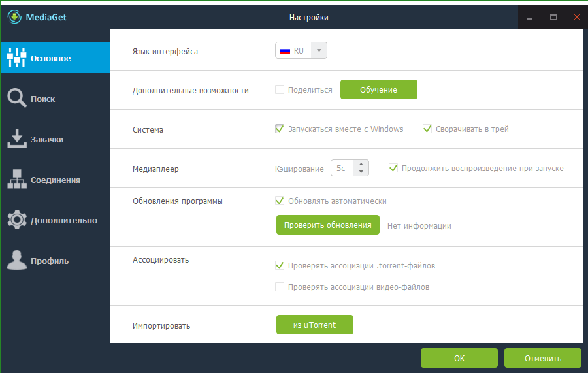Increase caching time with up arrow
Viewport: 588px width, 373px height.
coord(361,164)
